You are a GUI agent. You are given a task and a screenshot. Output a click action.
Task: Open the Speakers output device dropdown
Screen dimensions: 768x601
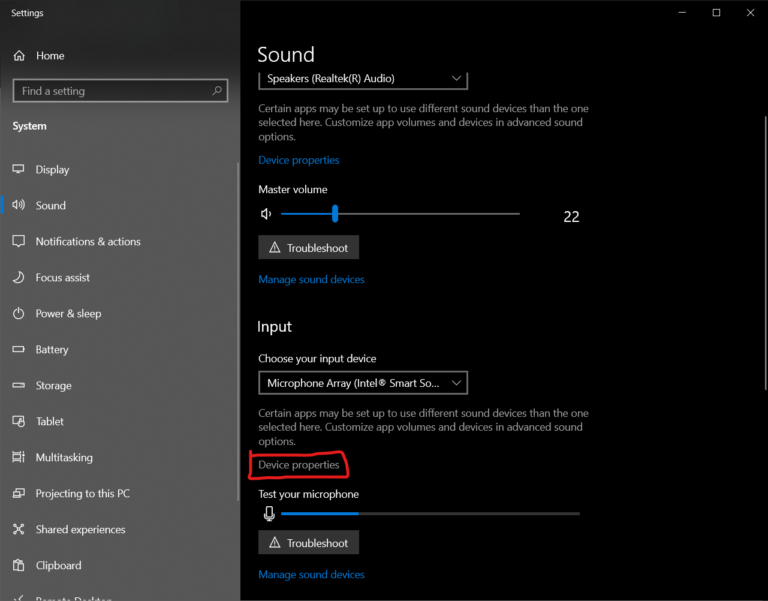tap(362, 78)
